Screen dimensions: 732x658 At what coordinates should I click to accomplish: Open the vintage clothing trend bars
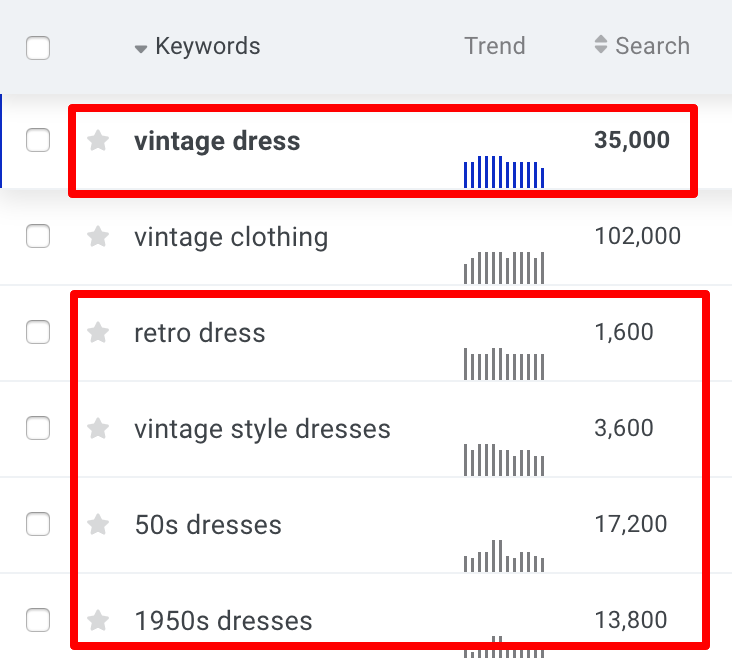[x=504, y=268]
